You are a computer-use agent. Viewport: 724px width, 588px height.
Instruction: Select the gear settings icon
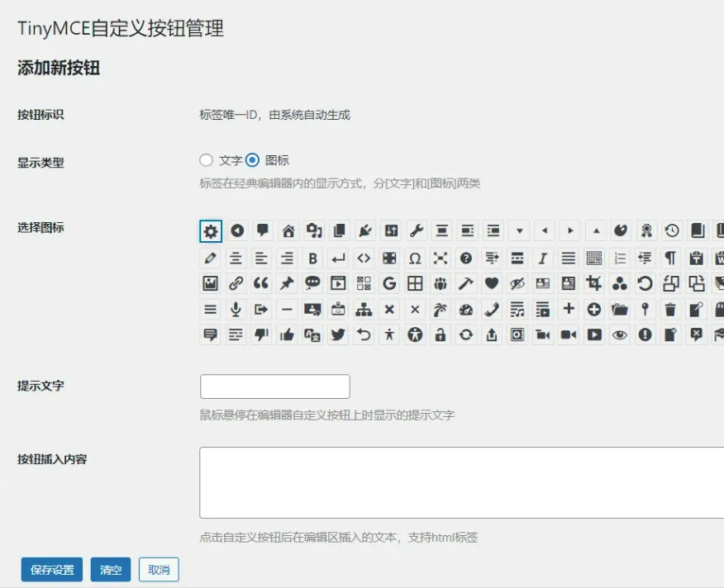[211, 230]
